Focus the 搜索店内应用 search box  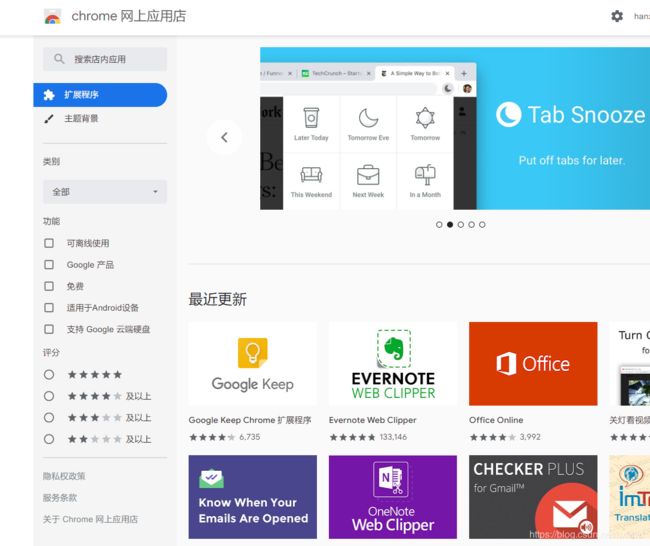[105, 59]
